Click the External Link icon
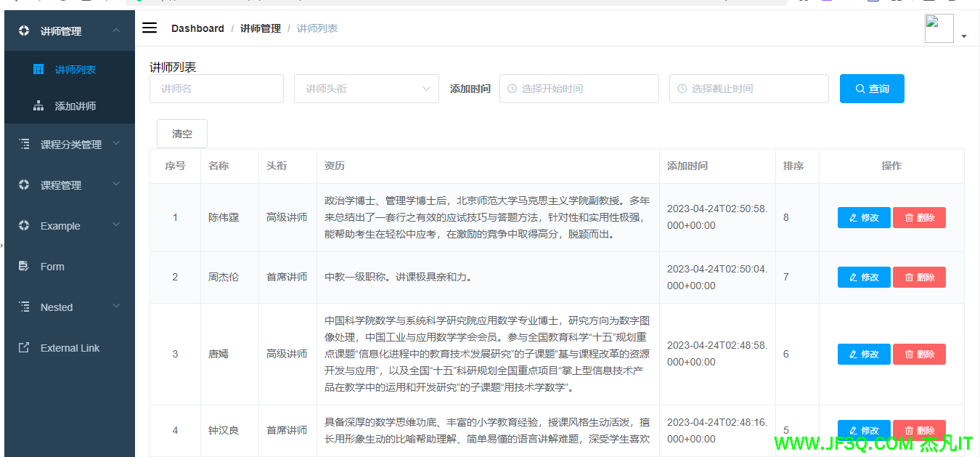The height and width of the screenshot is (457, 980). 24,348
